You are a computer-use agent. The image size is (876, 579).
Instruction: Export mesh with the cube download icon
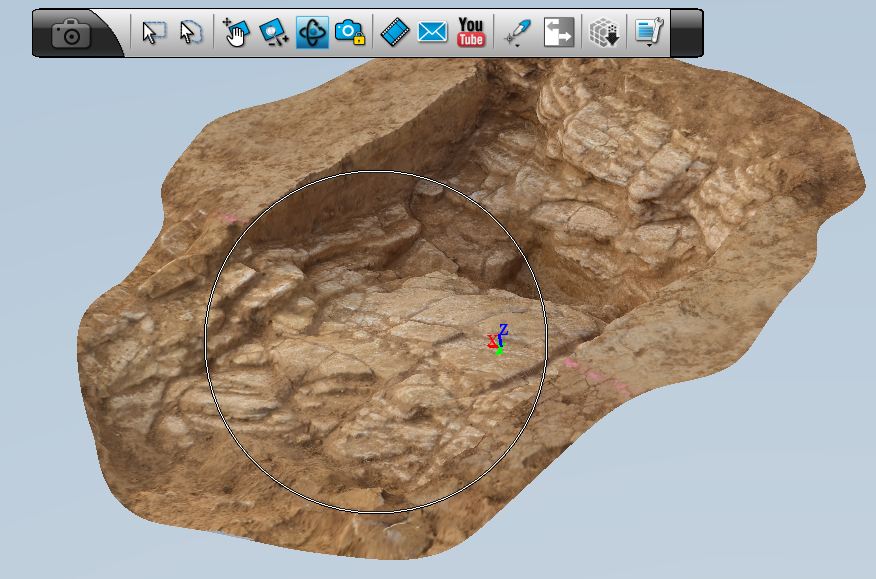[x=603, y=33]
